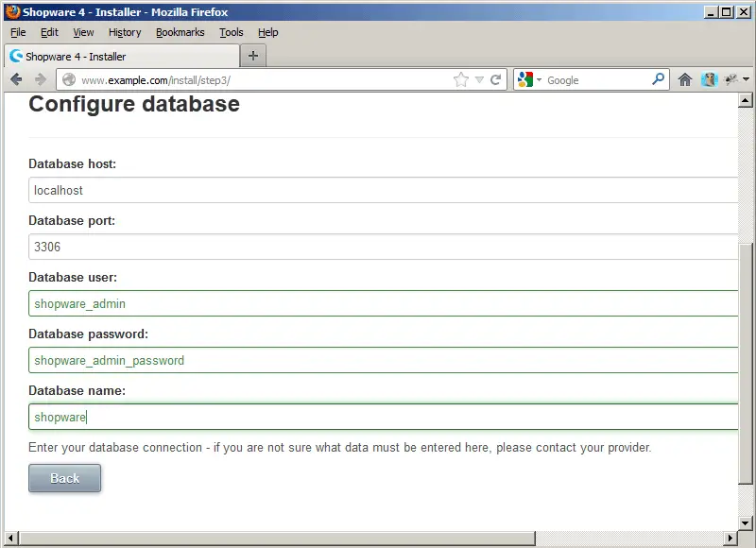Click the 'Database user:' label
756x548 pixels.
[73, 277]
